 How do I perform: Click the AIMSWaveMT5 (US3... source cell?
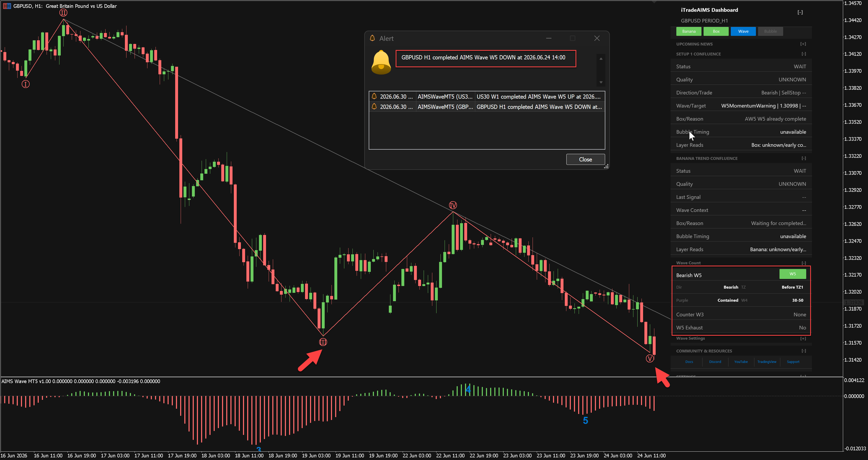445,96
